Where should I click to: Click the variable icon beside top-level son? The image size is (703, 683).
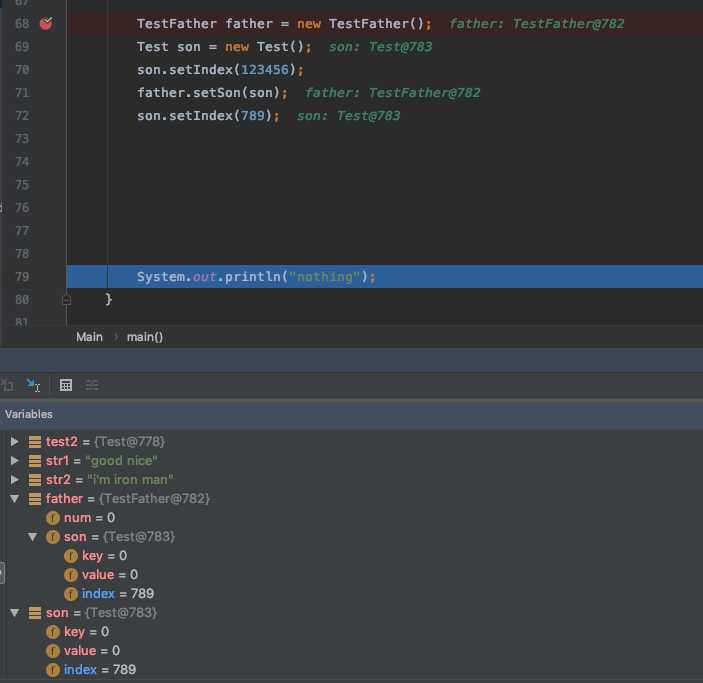35,613
